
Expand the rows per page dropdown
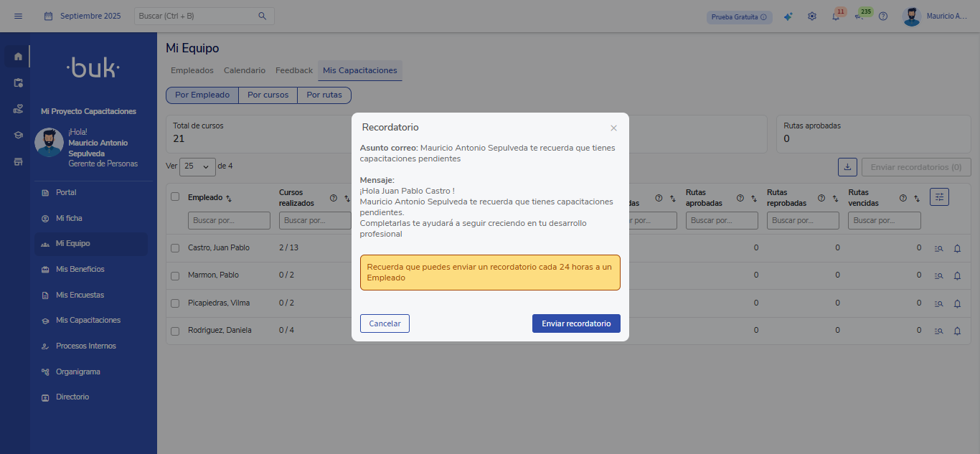coord(197,166)
